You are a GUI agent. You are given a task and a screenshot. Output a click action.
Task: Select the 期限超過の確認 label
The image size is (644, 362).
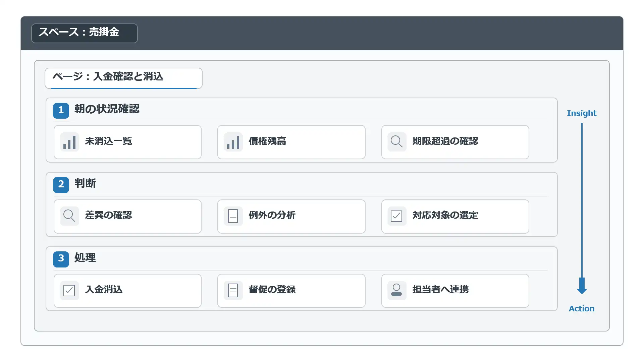445,141
